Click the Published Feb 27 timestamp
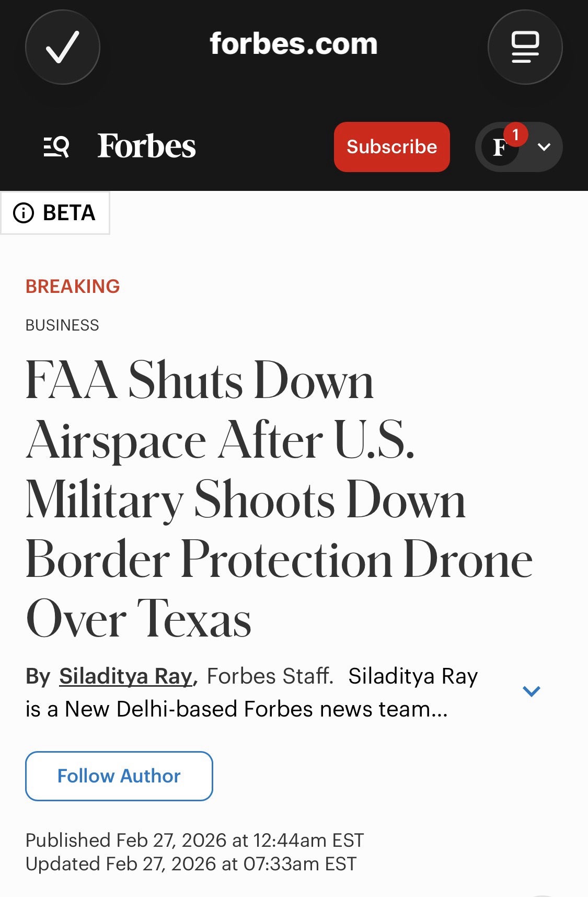 click(194, 840)
